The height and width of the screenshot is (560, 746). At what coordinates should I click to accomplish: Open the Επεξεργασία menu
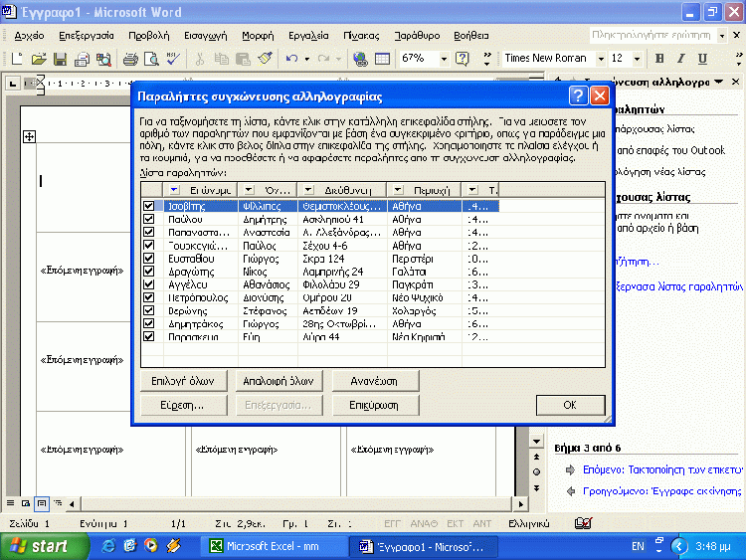(x=87, y=36)
